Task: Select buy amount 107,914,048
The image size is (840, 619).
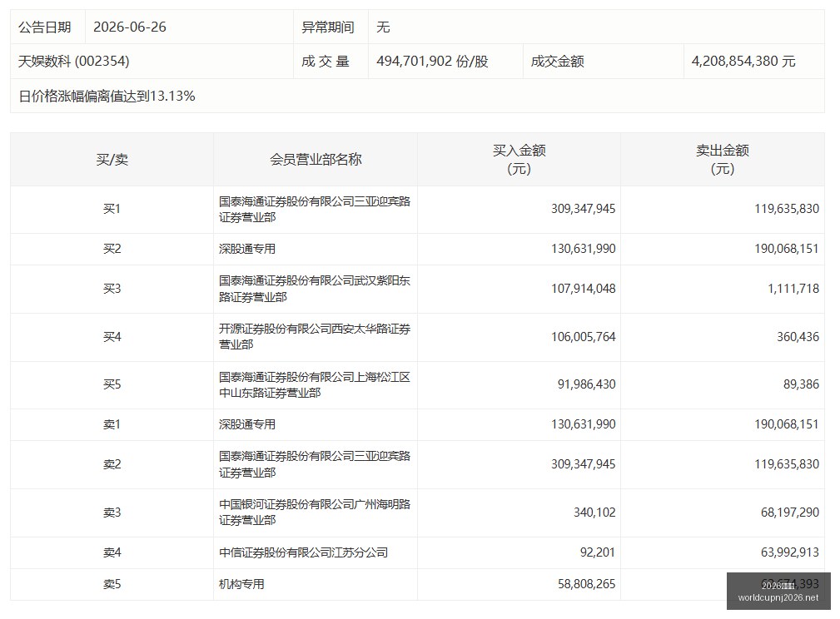Action: pyautogui.click(x=584, y=289)
